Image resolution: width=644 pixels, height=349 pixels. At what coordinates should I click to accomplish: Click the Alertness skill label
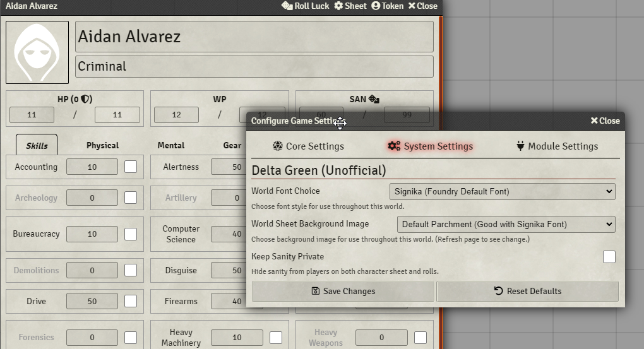[x=181, y=167]
